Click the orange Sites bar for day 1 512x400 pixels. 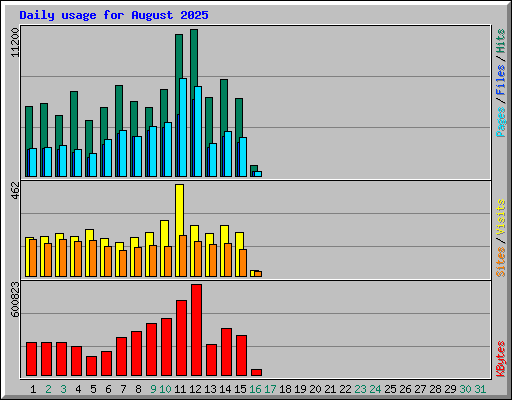pos(33,258)
